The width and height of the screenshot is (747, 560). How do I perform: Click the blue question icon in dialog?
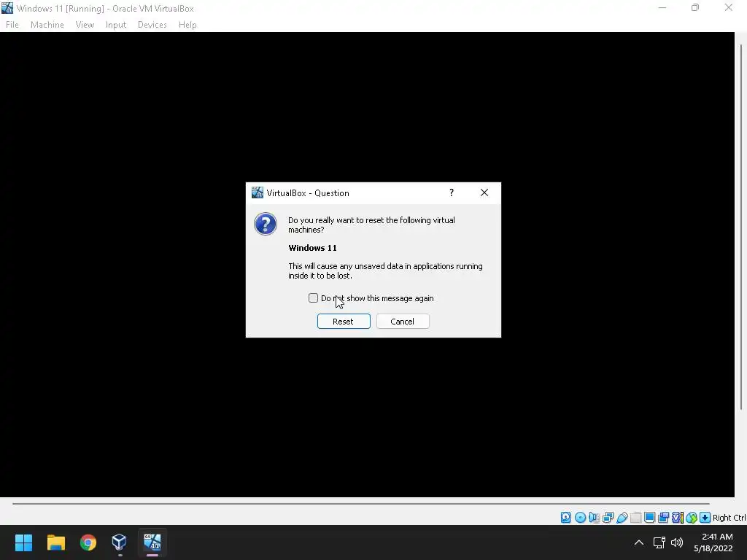coord(266,224)
